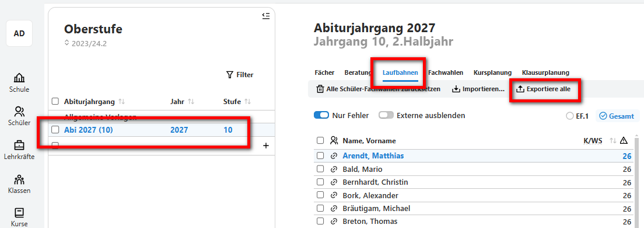The image size is (644, 228).
Task: Click the Exportiere alle button
Action: [x=543, y=89]
